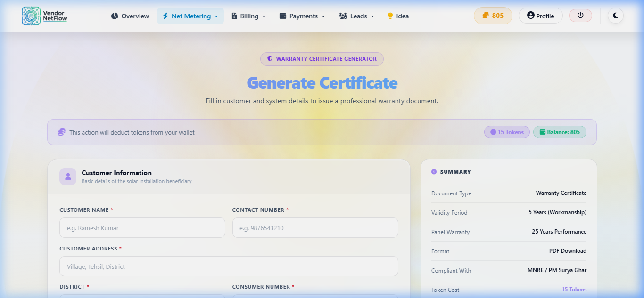Click the shield icon in the warranty badge
The width and height of the screenshot is (644, 298).
pos(270,59)
